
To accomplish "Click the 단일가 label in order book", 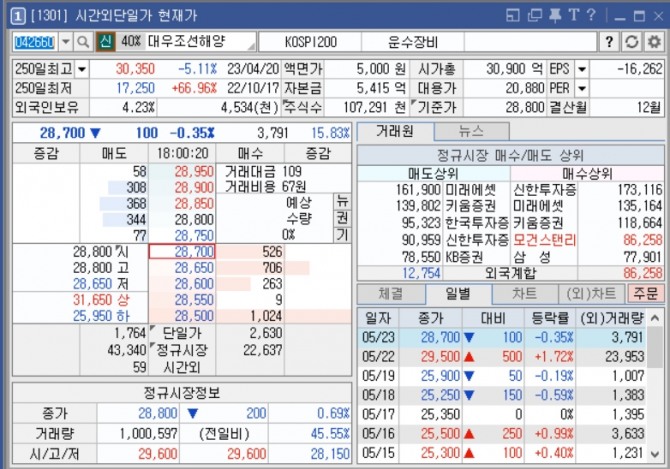I will 182,333.
